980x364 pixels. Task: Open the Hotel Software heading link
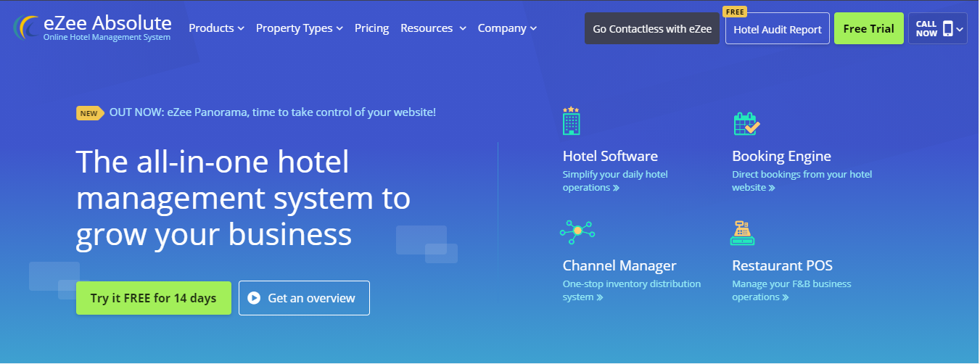610,156
